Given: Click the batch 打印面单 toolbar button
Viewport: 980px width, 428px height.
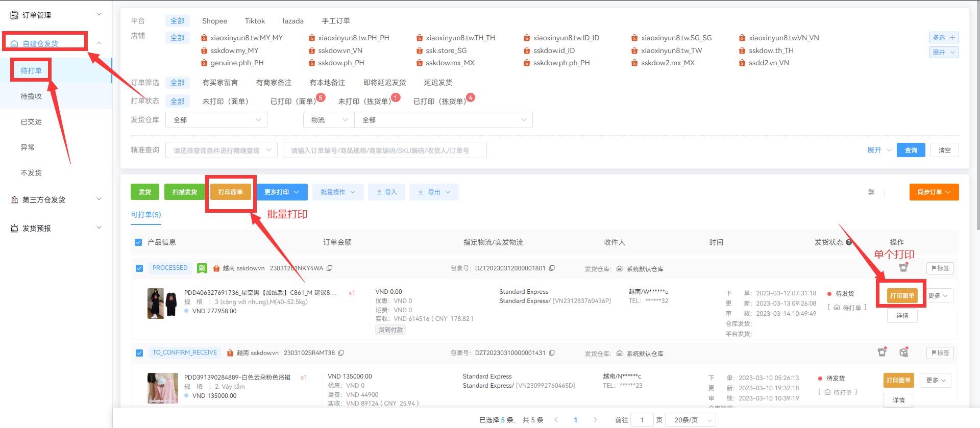Looking at the screenshot, I should [x=231, y=192].
